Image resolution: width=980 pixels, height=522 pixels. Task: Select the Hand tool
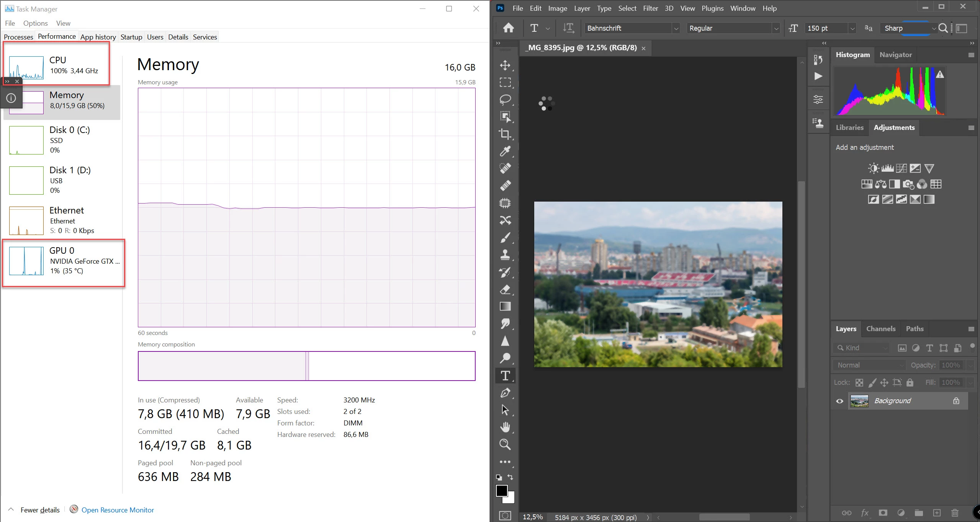(505, 427)
